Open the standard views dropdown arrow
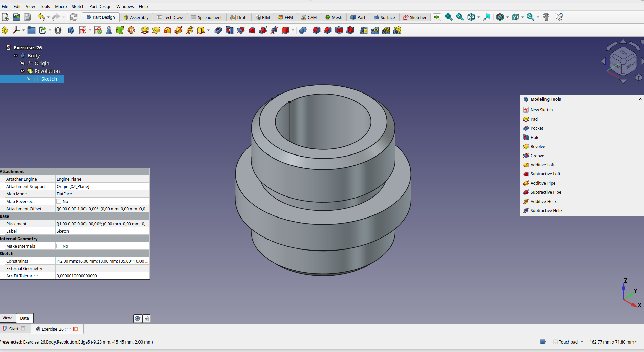The height and width of the screenshot is (352, 644). coord(478,17)
